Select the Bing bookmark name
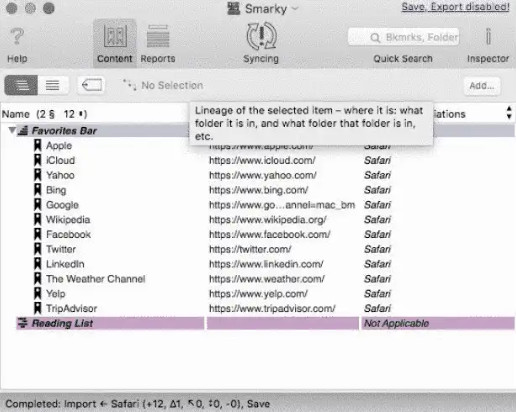 pyautogui.click(x=56, y=190)
